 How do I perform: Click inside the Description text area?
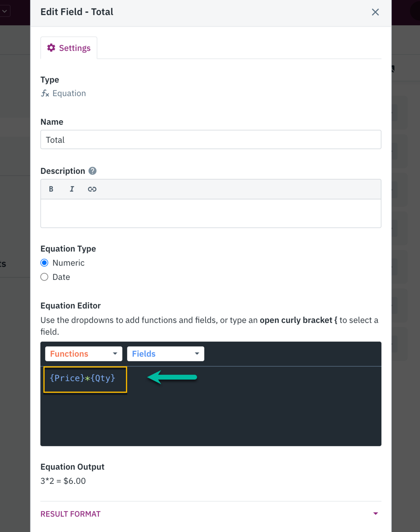tap(211, 213)
